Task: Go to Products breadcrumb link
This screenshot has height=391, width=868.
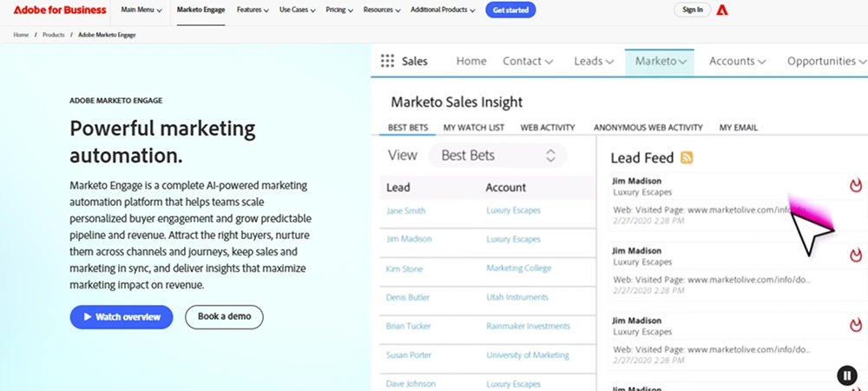Action: tap(53, 35)
